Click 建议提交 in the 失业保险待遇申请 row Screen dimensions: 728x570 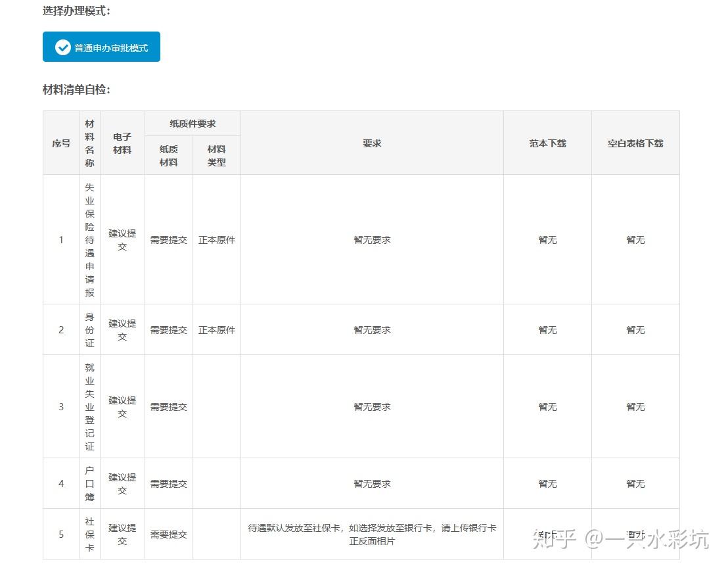(122, 240)
